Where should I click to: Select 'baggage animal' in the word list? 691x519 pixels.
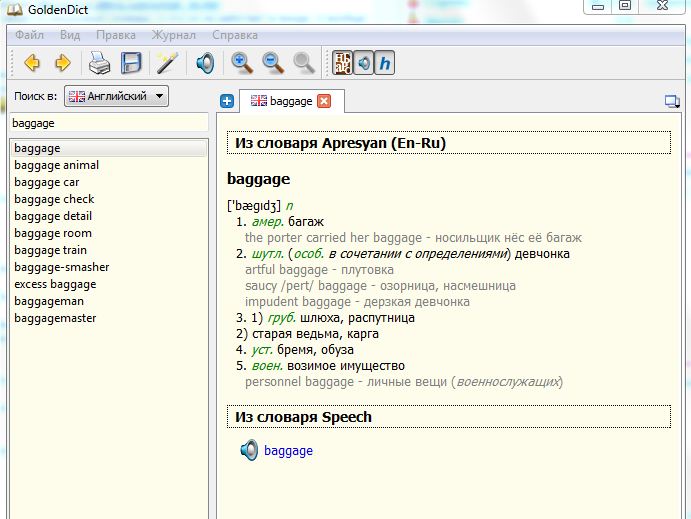click(x=109, y=165)
